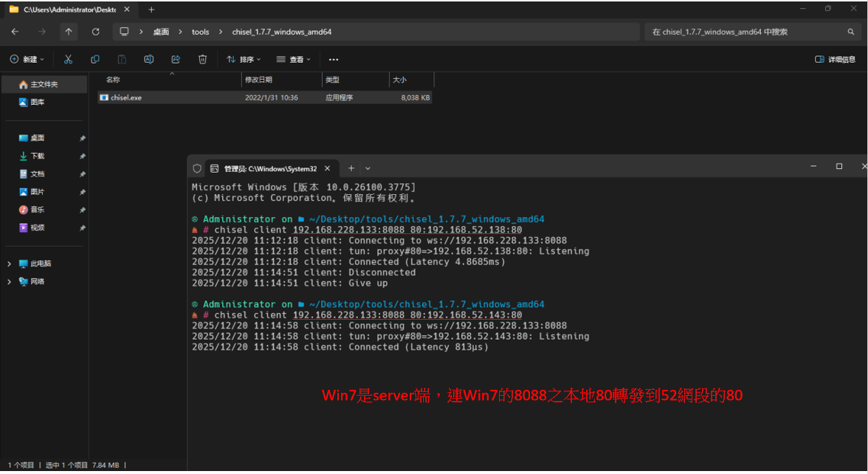Select 主文件夹 in navigation pane
This screenshot has height=474, width=868.
44,84
